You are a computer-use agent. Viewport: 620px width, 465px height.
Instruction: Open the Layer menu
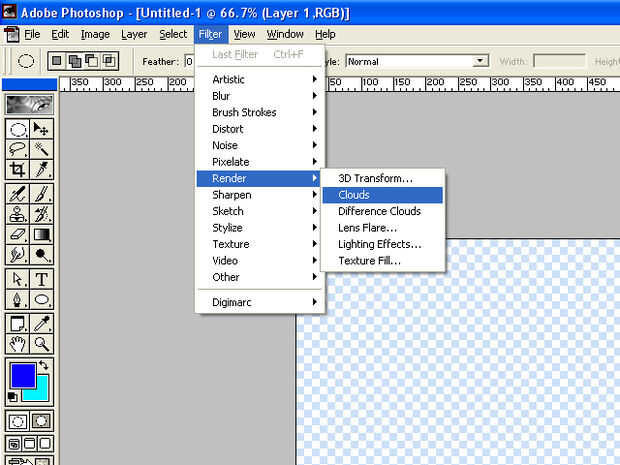click(134, 34)
